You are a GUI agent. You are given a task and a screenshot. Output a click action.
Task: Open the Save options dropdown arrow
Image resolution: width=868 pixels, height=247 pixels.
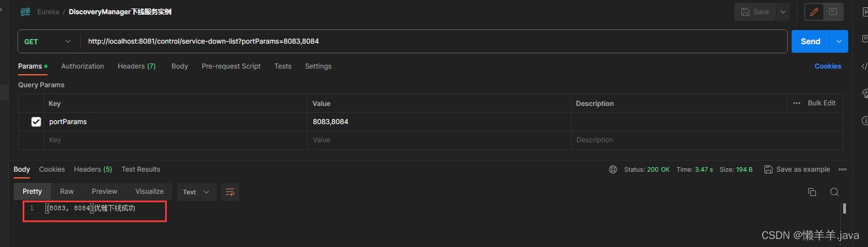click(783, 12)
